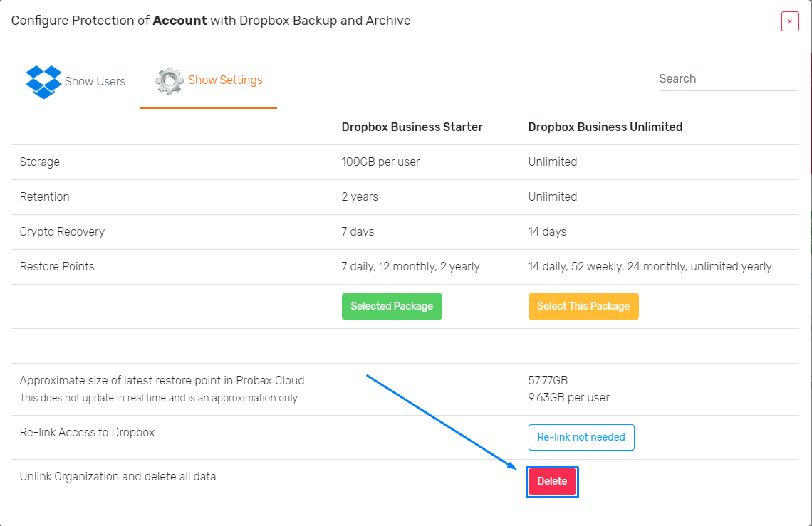812x526 pixels.
Task: Select the Dropbox Business Starter column header
Action: tap(412, 127)
